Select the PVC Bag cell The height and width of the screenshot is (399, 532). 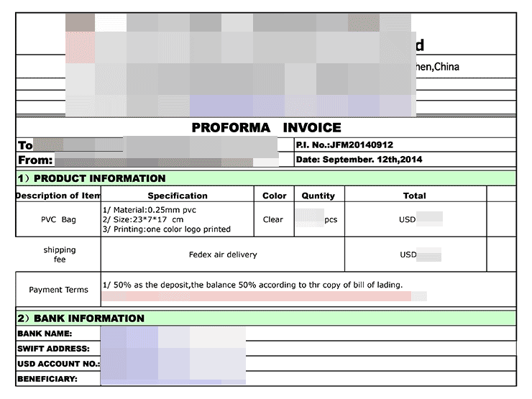click(x=58, y=219)
